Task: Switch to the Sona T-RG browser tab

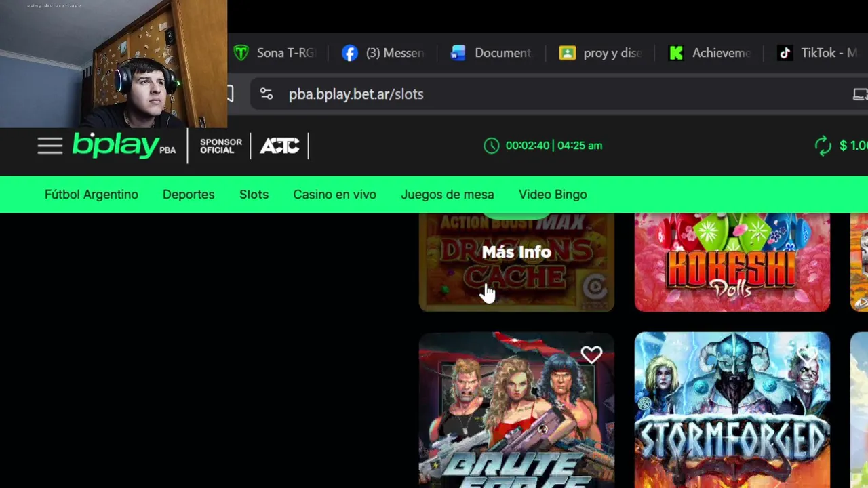Action: coord(274,53)
